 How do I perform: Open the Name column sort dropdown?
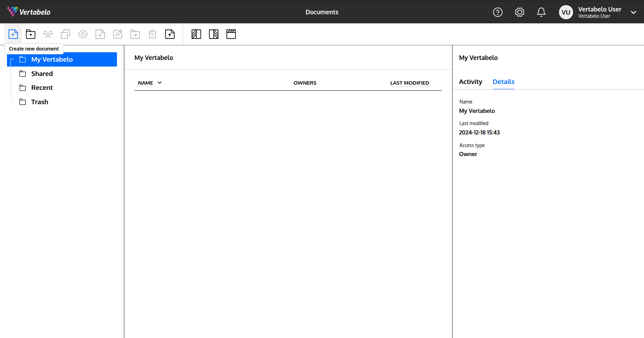click(x=159, y=83)
